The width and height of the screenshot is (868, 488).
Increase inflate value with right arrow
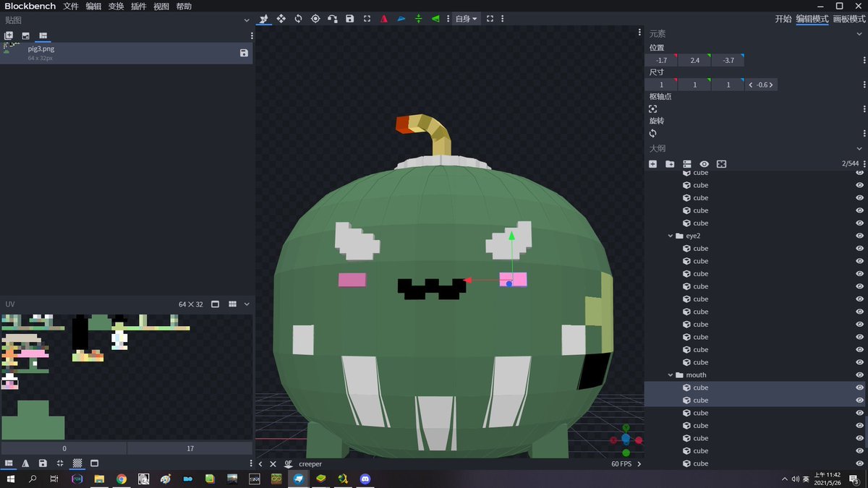pos(771,85)
